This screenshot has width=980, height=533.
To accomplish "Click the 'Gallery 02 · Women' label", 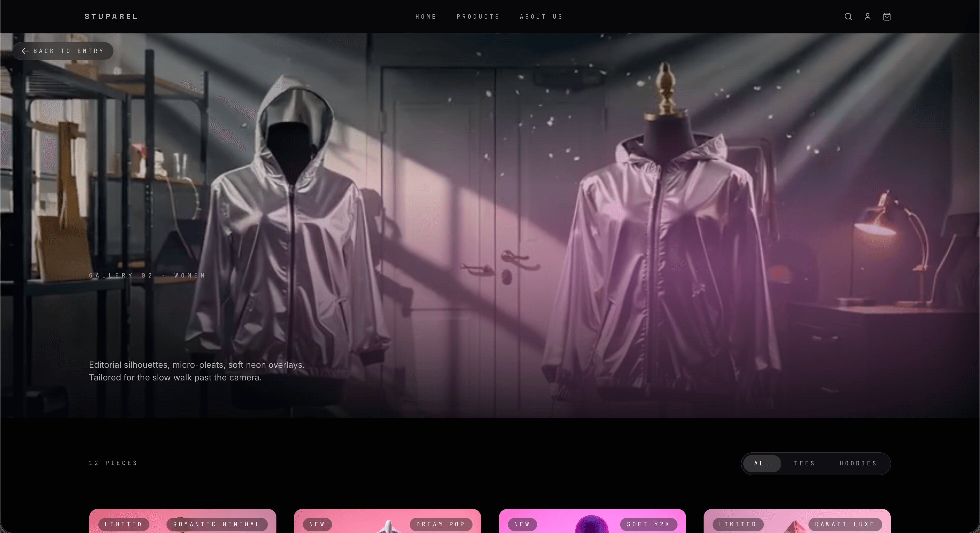I will pos(147,275).
